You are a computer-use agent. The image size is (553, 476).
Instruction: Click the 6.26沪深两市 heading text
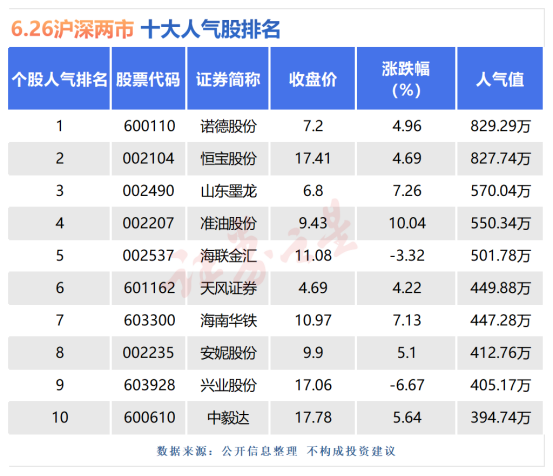72,29
